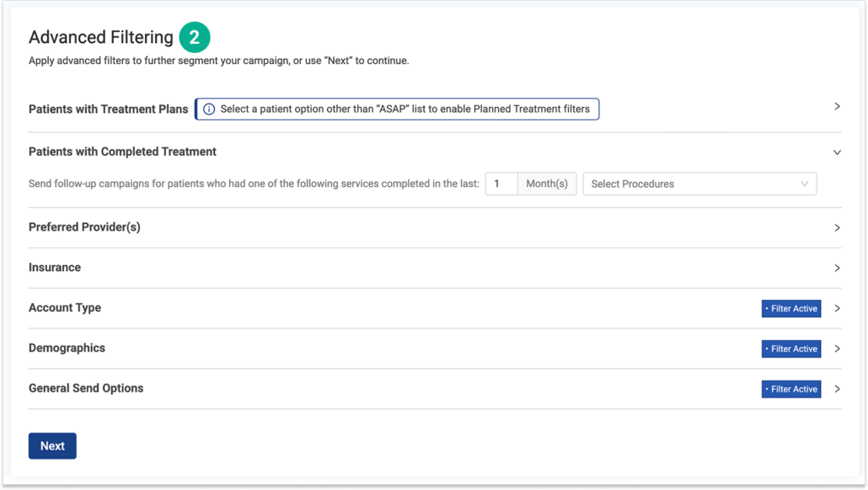The height and width of the screenshot is (490, 868).
Task: Click the info icon in the treatment plans notice
Action: 209,109
